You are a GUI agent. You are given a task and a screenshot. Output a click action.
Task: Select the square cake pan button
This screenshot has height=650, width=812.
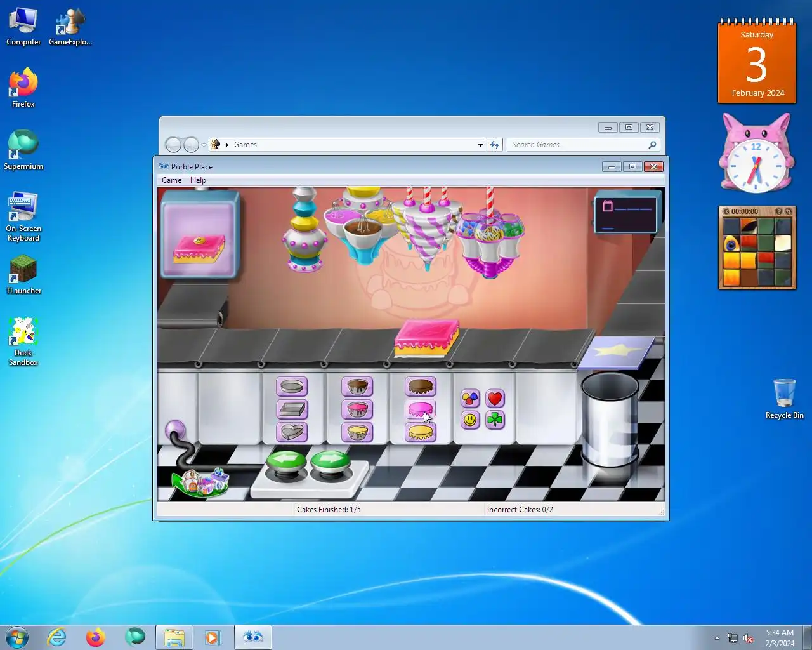292,409
